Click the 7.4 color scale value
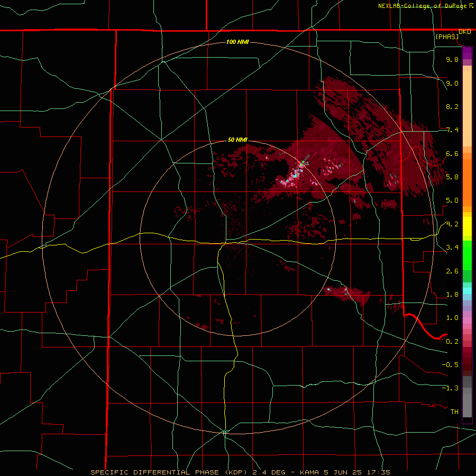Viewport: 476px width, 476px height. pos(452,130)
